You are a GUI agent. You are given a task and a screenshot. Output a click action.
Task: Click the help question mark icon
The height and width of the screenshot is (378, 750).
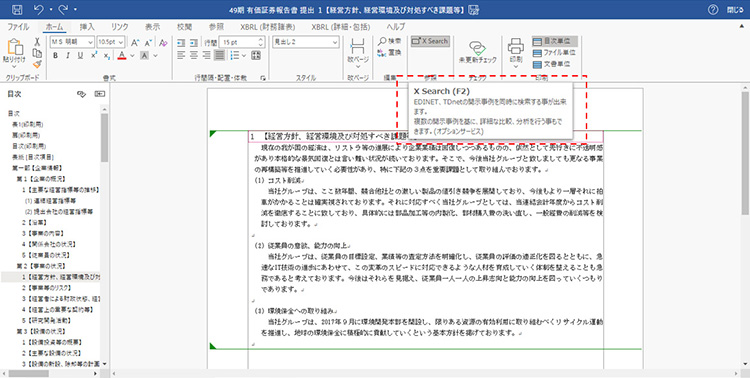[713, 9]
